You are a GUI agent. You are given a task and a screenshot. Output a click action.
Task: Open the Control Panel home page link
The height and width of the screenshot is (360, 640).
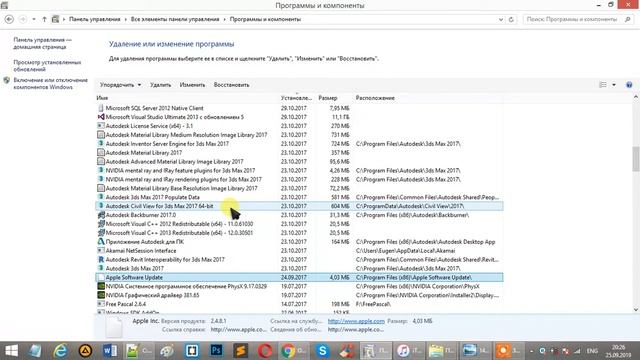click(42, 43)
